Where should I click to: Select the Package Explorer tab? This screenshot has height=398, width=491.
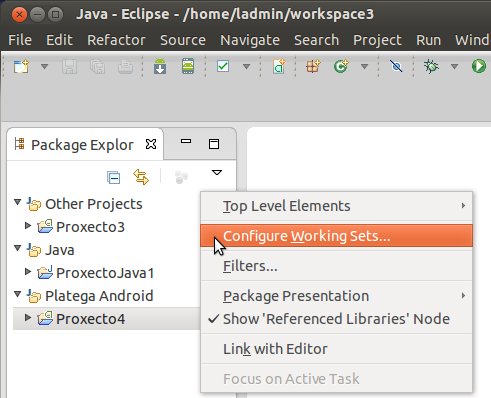point(82,145)
